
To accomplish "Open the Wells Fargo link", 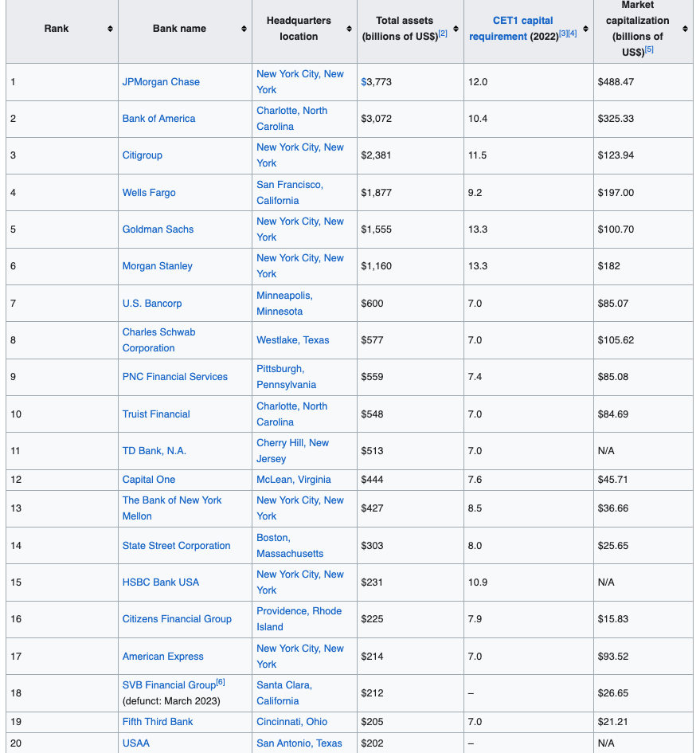I will (x=149, y=193).
